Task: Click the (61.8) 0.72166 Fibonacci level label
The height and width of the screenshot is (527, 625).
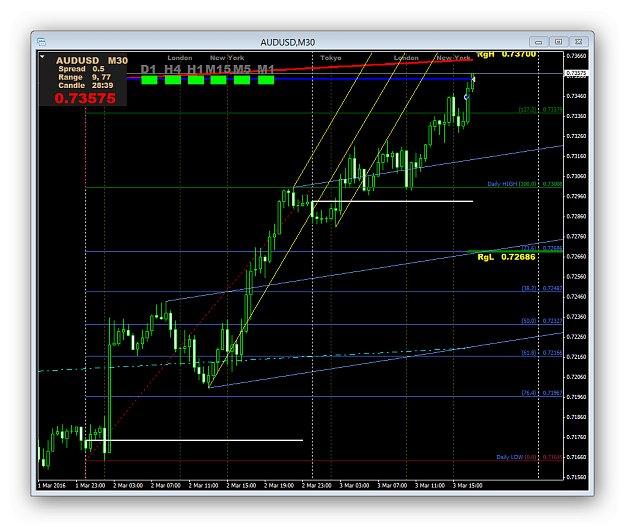Action: pos(542,353)
